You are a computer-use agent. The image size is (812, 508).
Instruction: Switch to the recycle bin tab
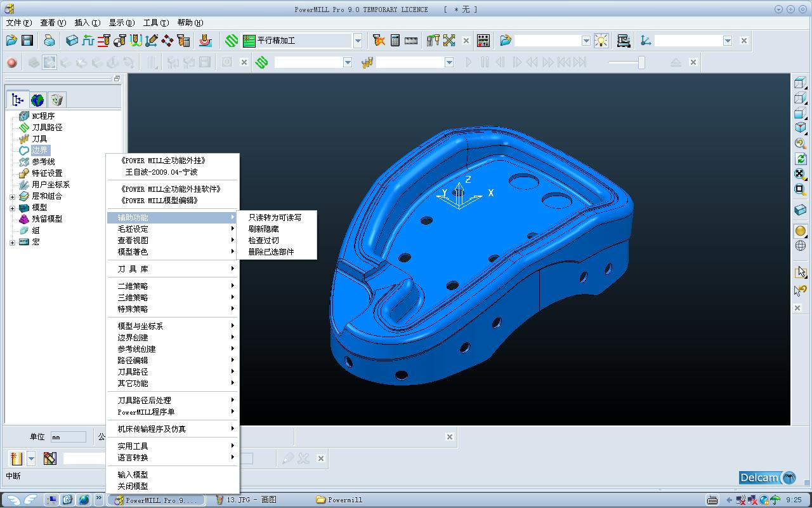coord(56,100)
